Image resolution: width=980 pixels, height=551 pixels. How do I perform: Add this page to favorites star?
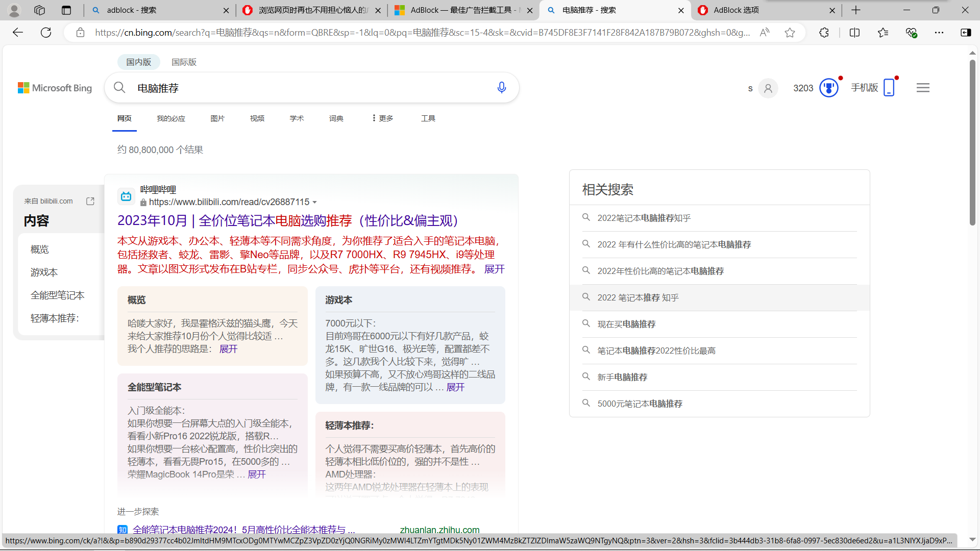(x=790, y=33)
